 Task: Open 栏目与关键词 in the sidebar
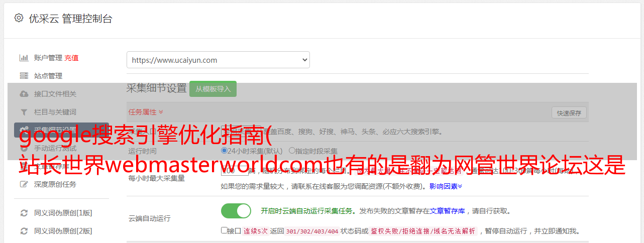click(x=55, y=112)
